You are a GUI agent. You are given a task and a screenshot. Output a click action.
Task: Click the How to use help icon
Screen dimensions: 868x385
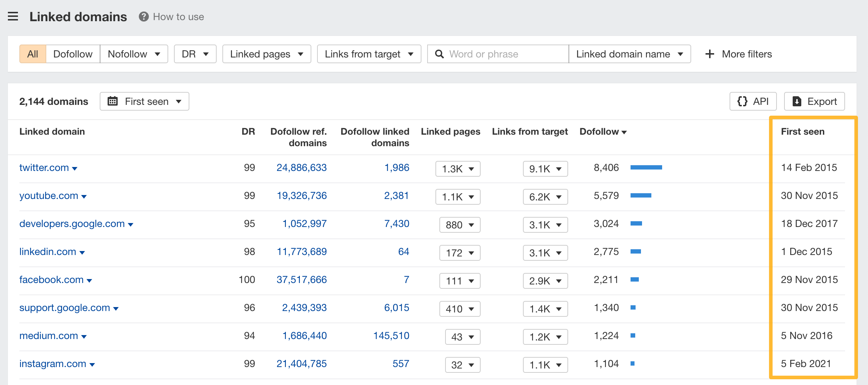(144, 17)
